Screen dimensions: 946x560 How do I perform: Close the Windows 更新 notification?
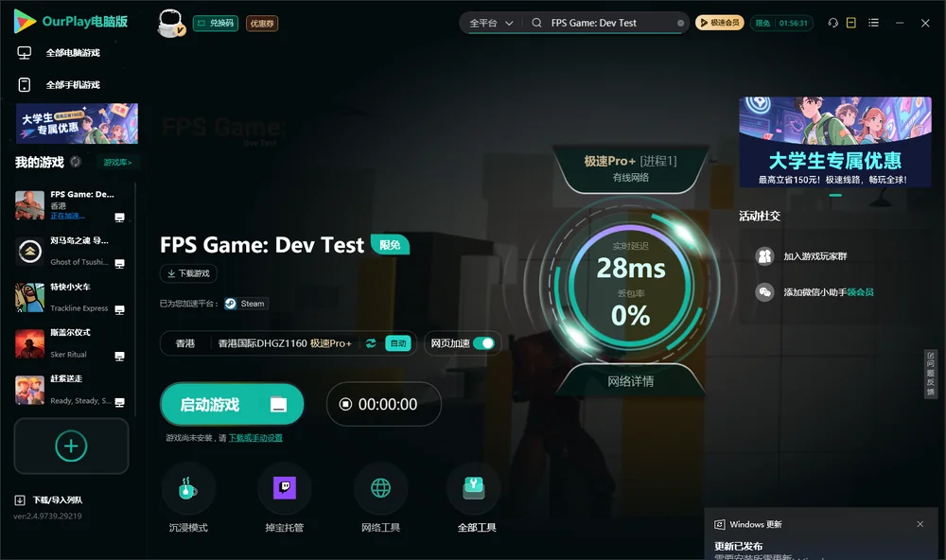point(920,524)
